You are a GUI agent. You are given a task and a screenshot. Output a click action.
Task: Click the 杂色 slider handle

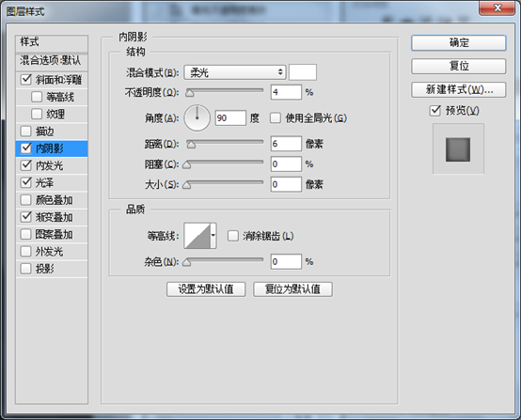tap(187, 263)
